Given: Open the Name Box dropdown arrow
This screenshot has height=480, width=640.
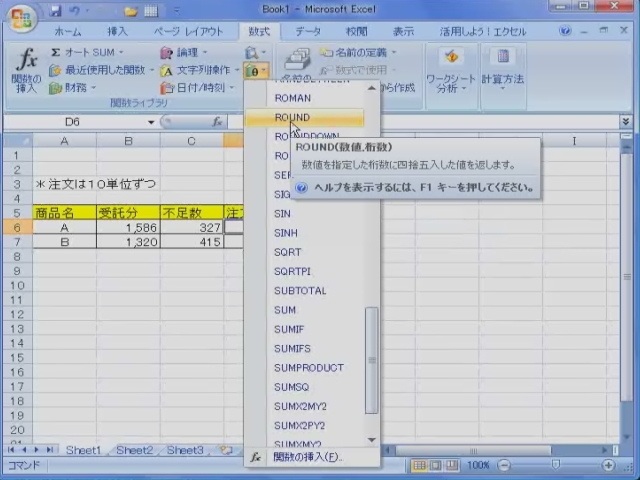Looking at the screenshot, I should (x=151, y=122).
